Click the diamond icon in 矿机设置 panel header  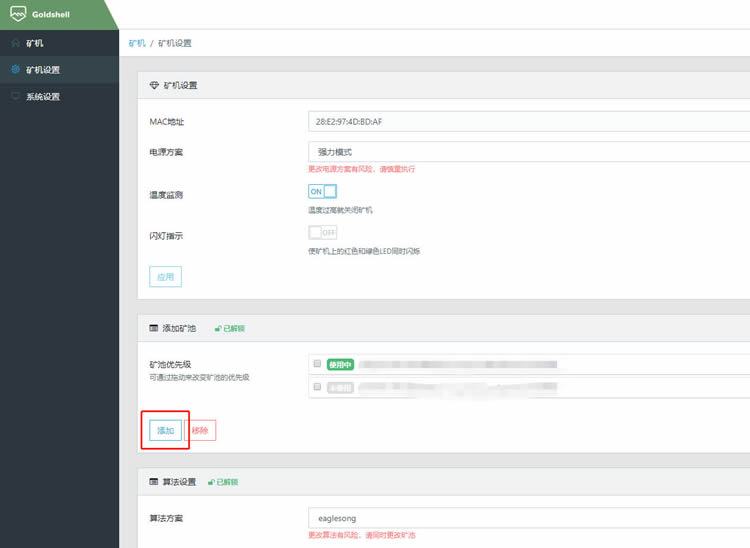coord(153,86)
